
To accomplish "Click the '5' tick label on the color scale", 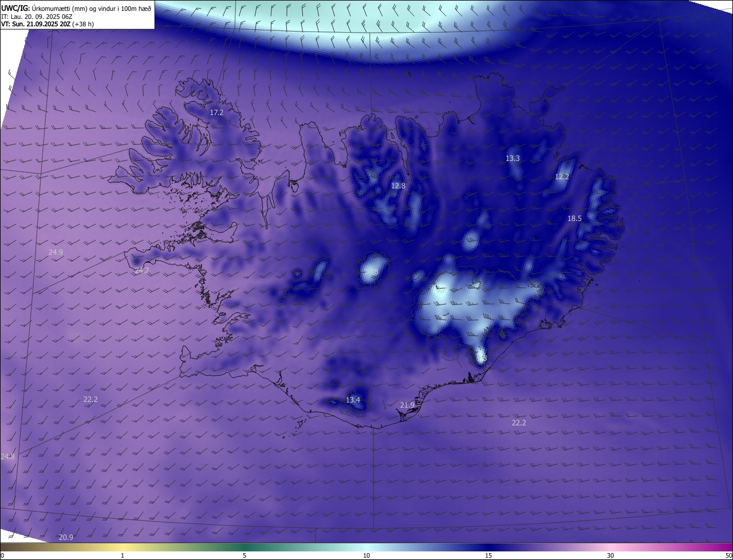I will point(245,556).
